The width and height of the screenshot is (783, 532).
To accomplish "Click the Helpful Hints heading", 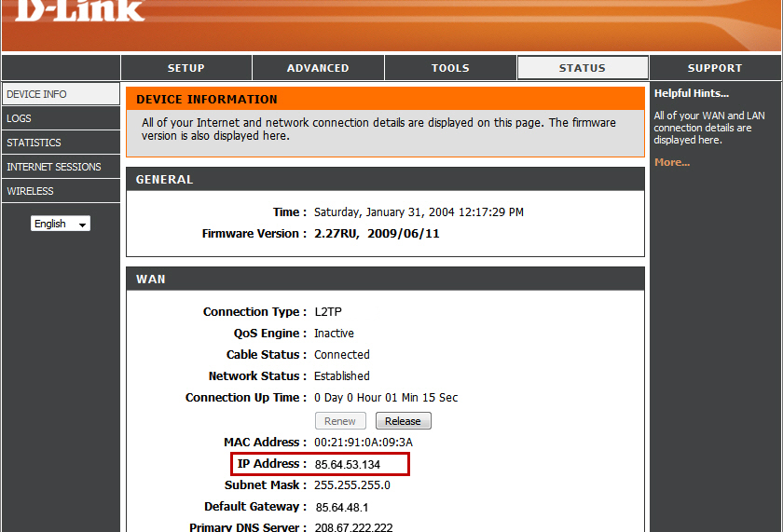I will pos(692,93).
